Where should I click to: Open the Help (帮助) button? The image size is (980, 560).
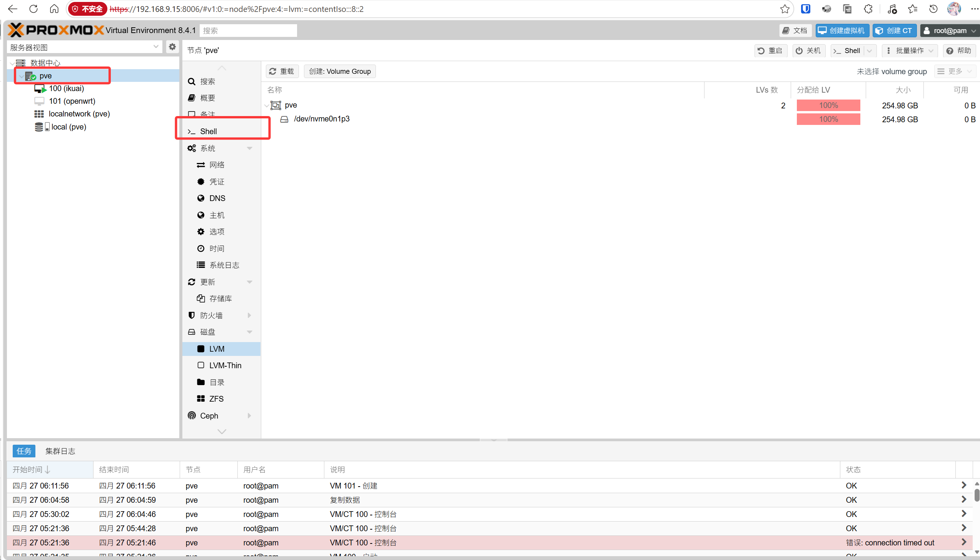pyautogui.click(x=959, y=51)
